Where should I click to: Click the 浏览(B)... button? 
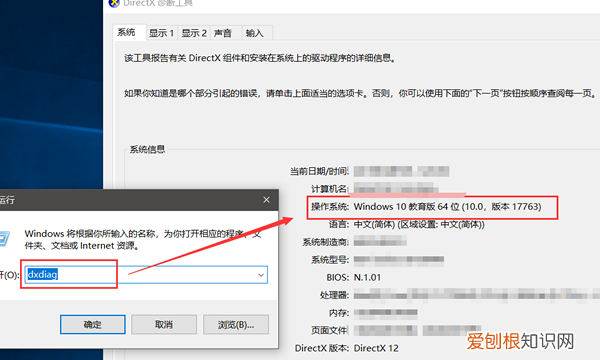click(236, 324)
